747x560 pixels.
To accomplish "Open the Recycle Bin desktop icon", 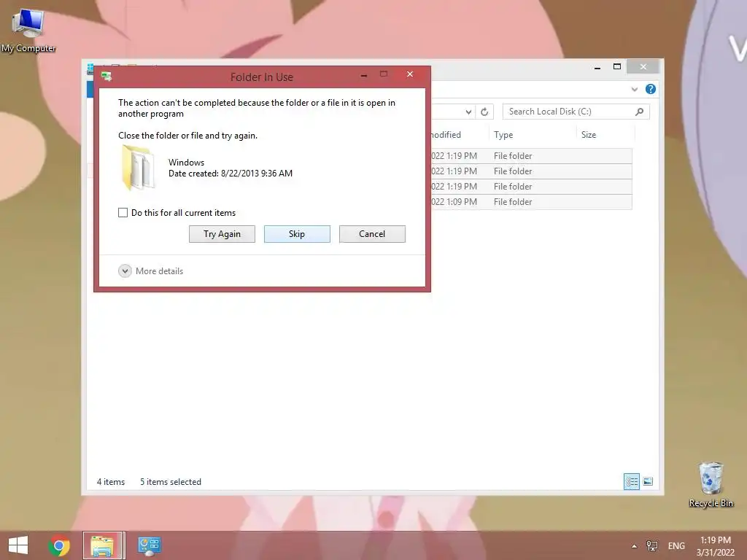I will point(711,484).
